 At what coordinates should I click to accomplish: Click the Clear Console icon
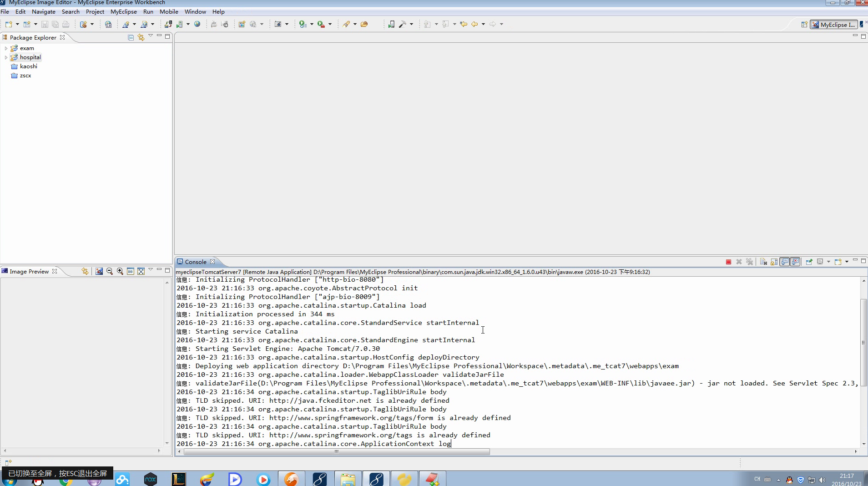(x=763, y=262)
